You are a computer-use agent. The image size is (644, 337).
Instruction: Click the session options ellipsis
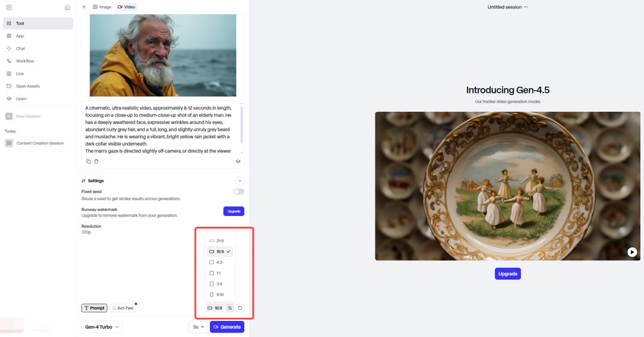(x=526, y=7)
